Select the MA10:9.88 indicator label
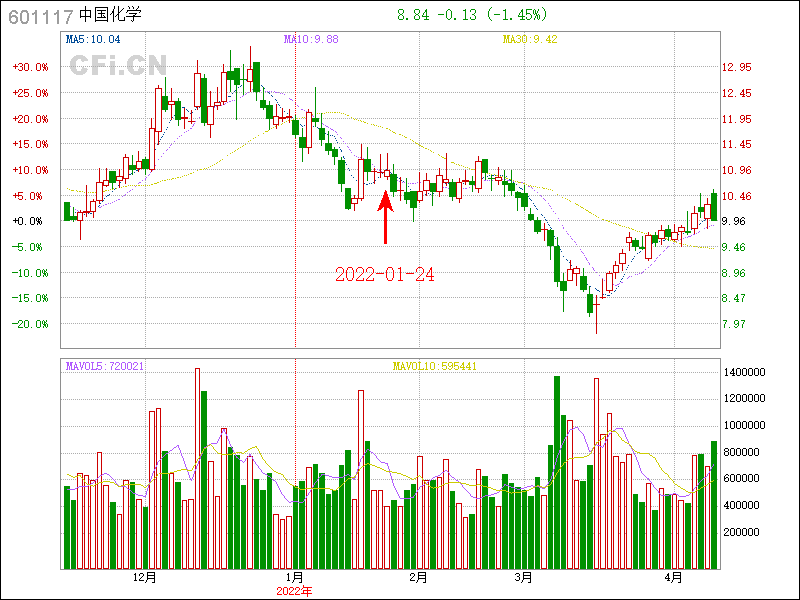The image size is (800, 600). (x=311, y=39)
